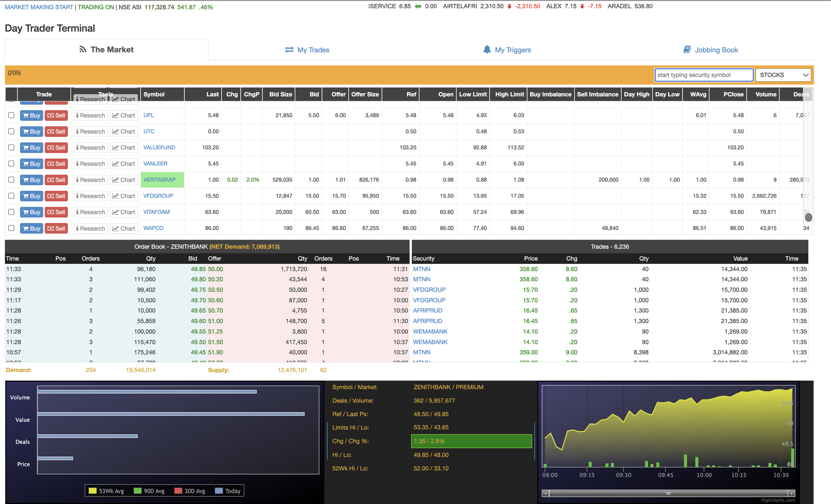Check the UPL row checkbox
The height and width of the screenshot is (504, 831).
coord(11,115)
